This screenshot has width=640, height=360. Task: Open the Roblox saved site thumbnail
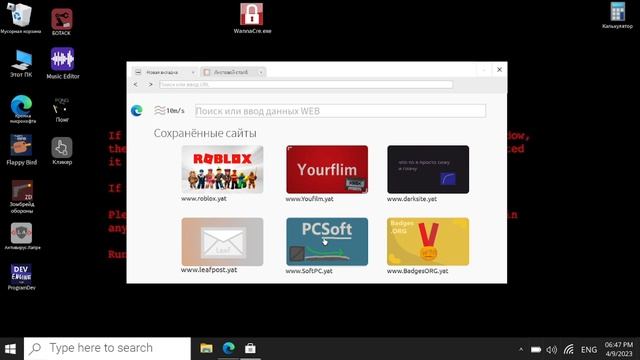point(222,169)
